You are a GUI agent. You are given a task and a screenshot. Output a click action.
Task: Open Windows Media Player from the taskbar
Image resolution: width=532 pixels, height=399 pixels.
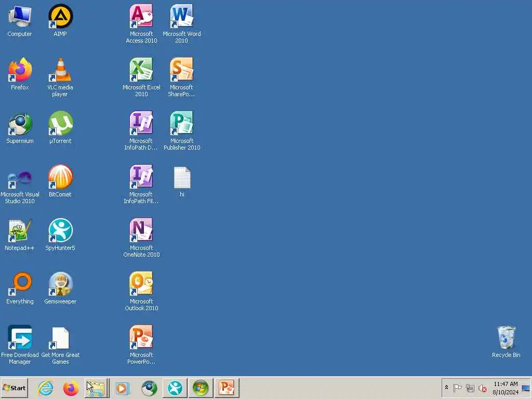(x=122, y=388)
